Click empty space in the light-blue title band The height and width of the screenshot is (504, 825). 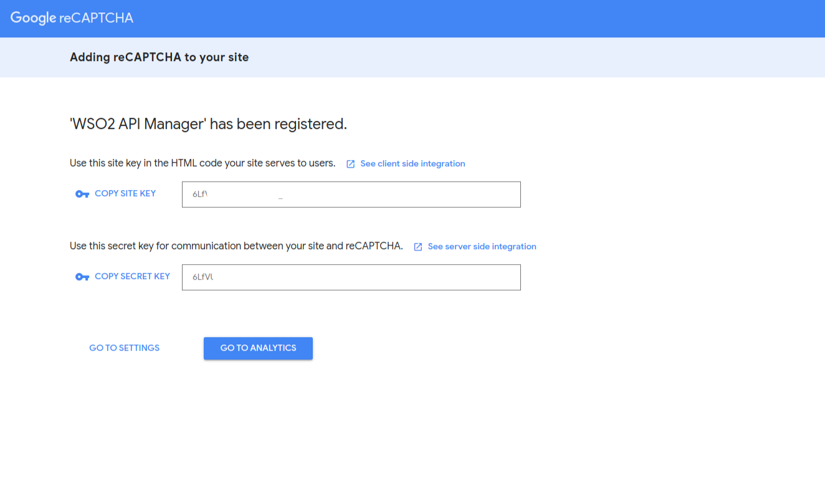click(498, 57)
